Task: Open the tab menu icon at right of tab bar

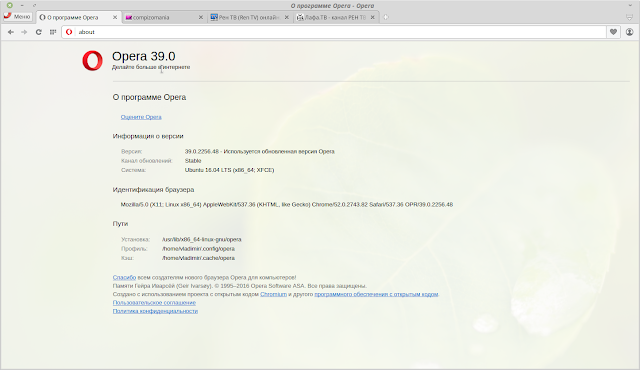Action: (629, 18)
